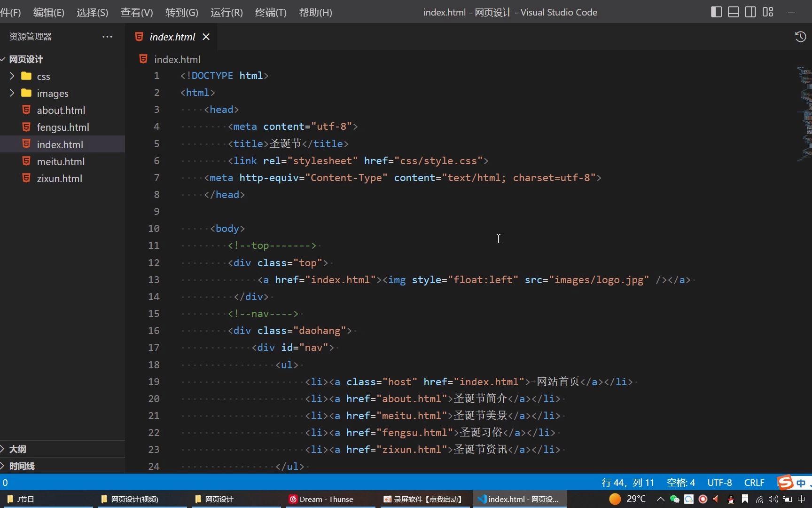
Task: Show hidden system tray icons arrow
Action: tap(660, 499)
